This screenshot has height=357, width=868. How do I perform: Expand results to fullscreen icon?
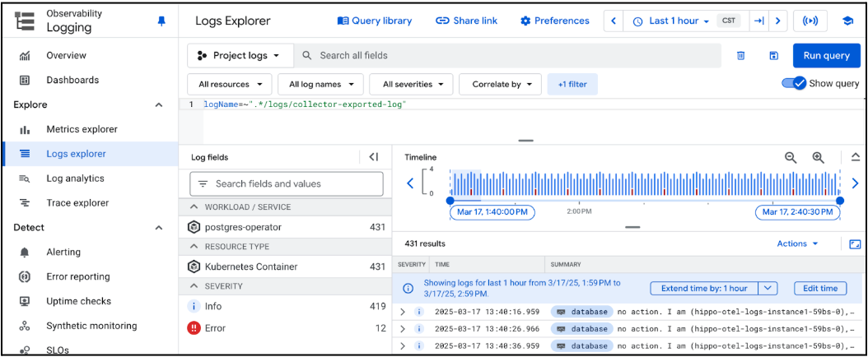(855, 243)
